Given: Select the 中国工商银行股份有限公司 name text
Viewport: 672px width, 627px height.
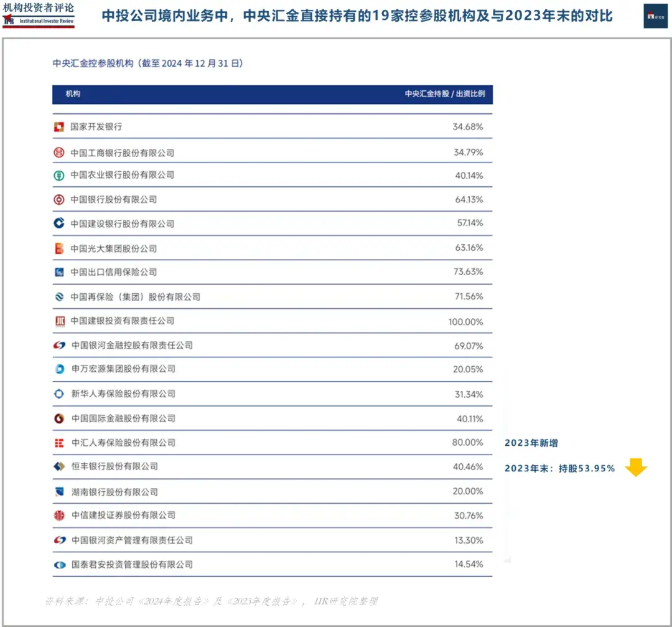Looking at the screenshot, I should (x=123, y=153).
